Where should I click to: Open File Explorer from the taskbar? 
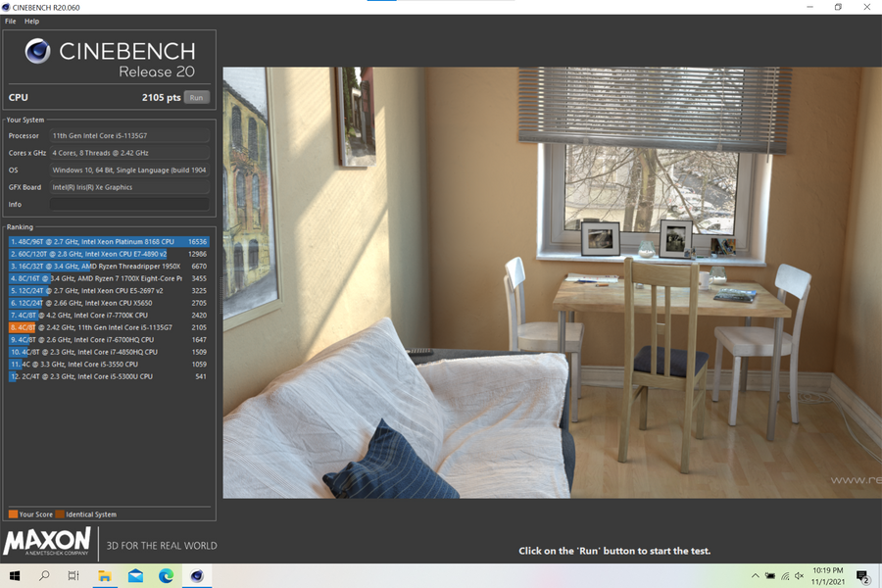[105, 576]
